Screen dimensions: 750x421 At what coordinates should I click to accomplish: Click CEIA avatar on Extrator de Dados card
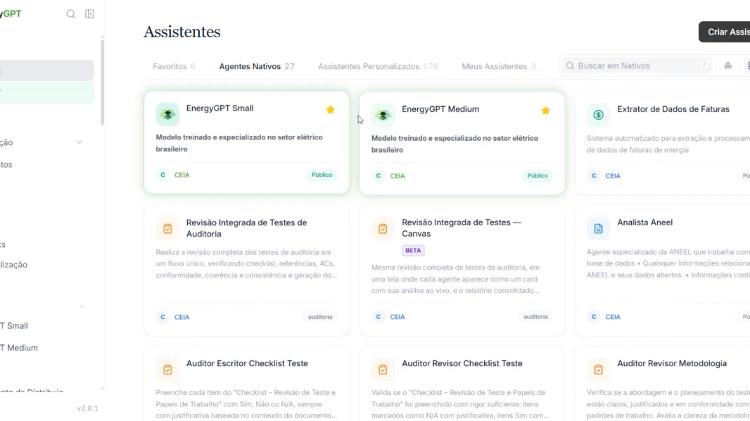(594, 176)
